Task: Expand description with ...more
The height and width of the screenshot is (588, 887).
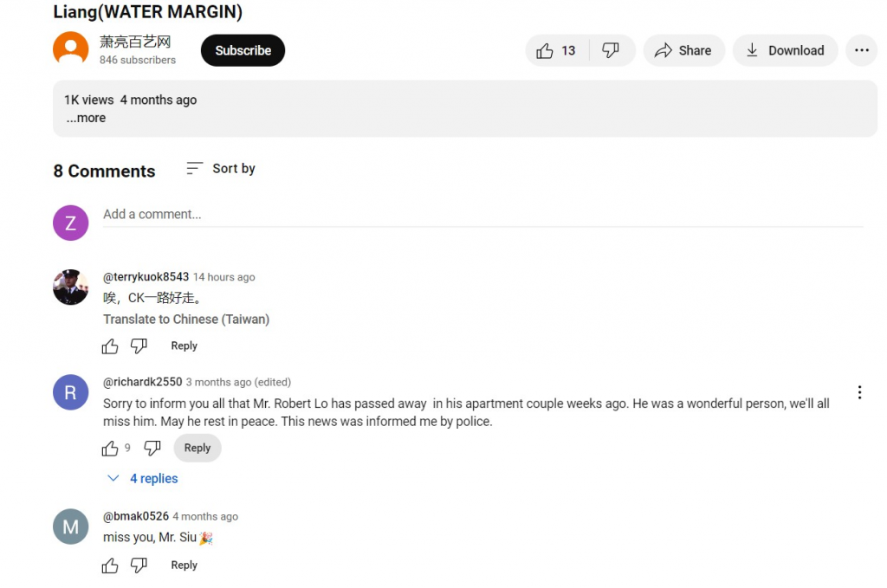Action: pyautogui.click(x=86, y=118)
